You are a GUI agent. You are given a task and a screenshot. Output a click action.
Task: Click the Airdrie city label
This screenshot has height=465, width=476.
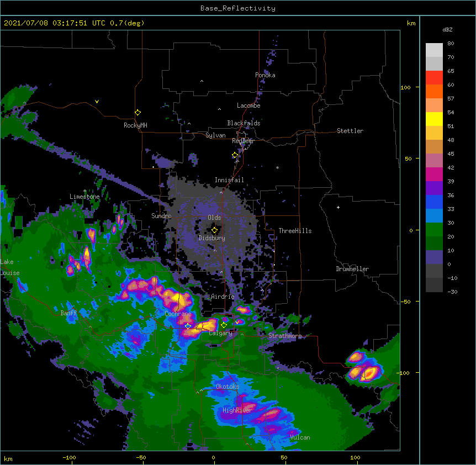click(x=223, y=297)
